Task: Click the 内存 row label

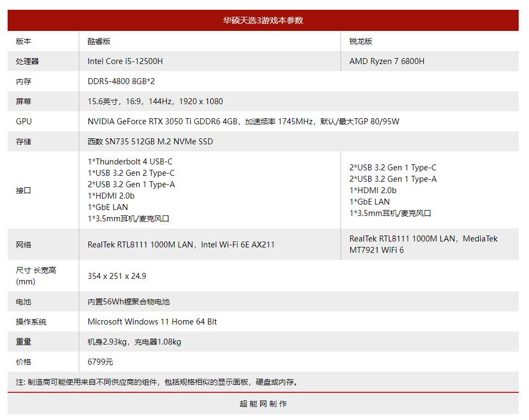Action: (x=22, y=81)
